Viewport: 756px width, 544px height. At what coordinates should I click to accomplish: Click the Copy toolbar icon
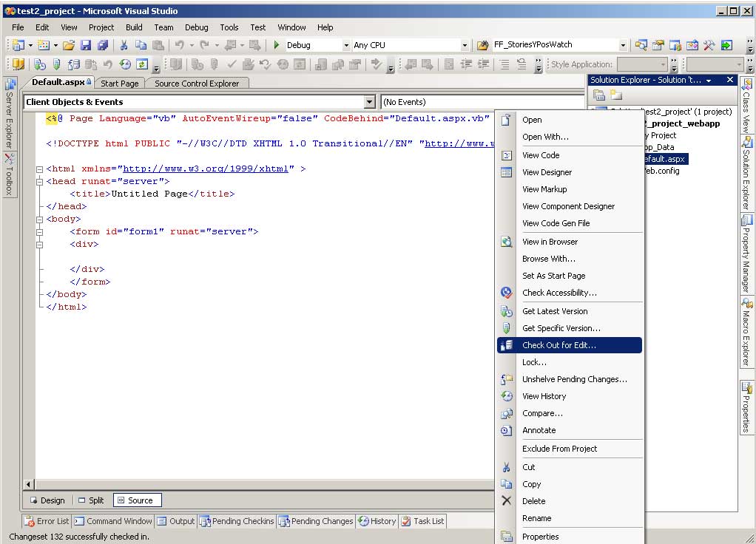tap(141, 45)
